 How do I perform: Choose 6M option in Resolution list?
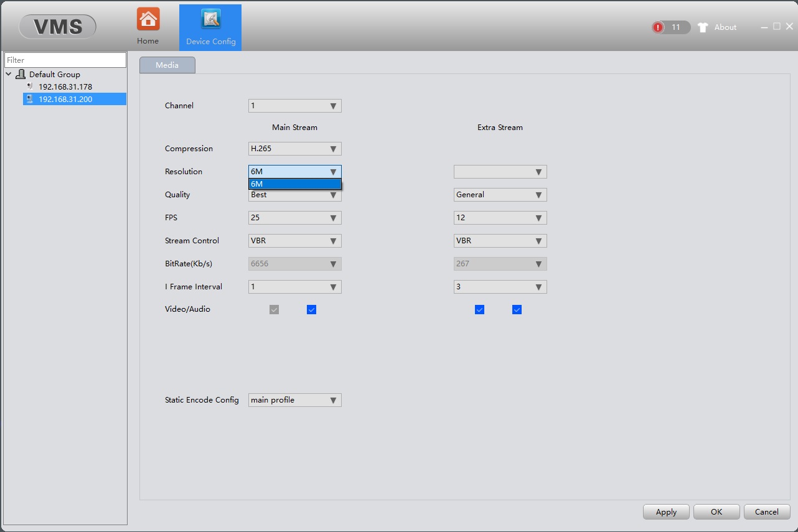tap(294, 184)
